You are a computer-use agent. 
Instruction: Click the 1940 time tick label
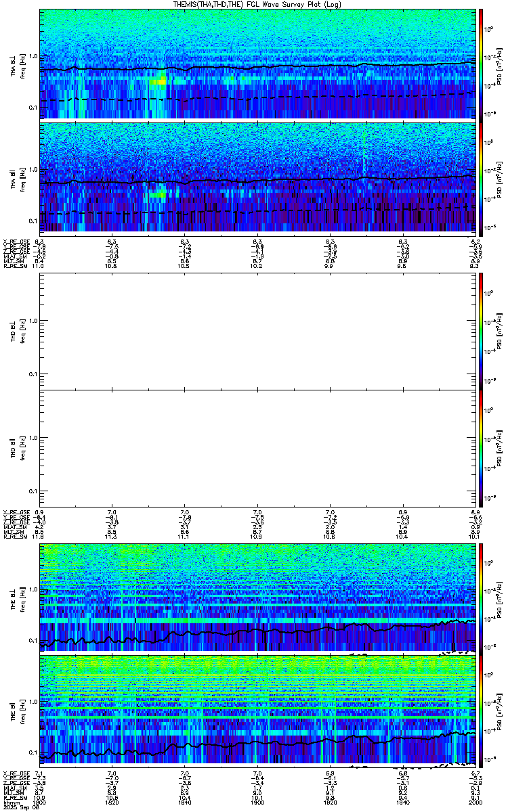pos(402,803)
